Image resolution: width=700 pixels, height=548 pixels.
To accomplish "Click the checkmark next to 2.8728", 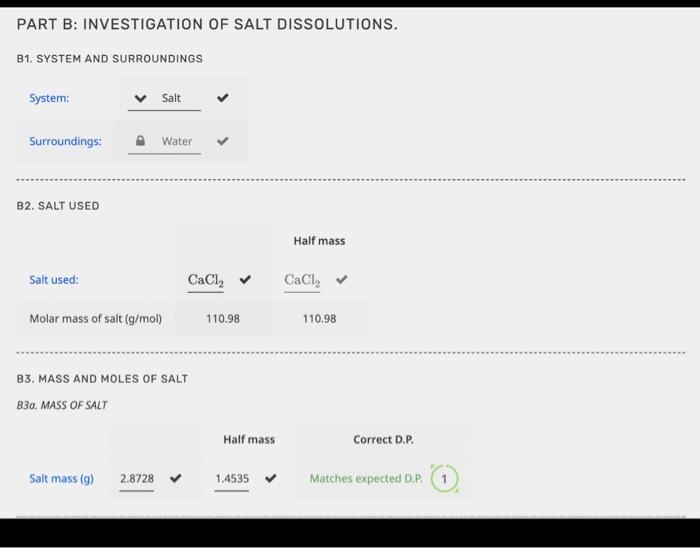I will pos(176,478).
